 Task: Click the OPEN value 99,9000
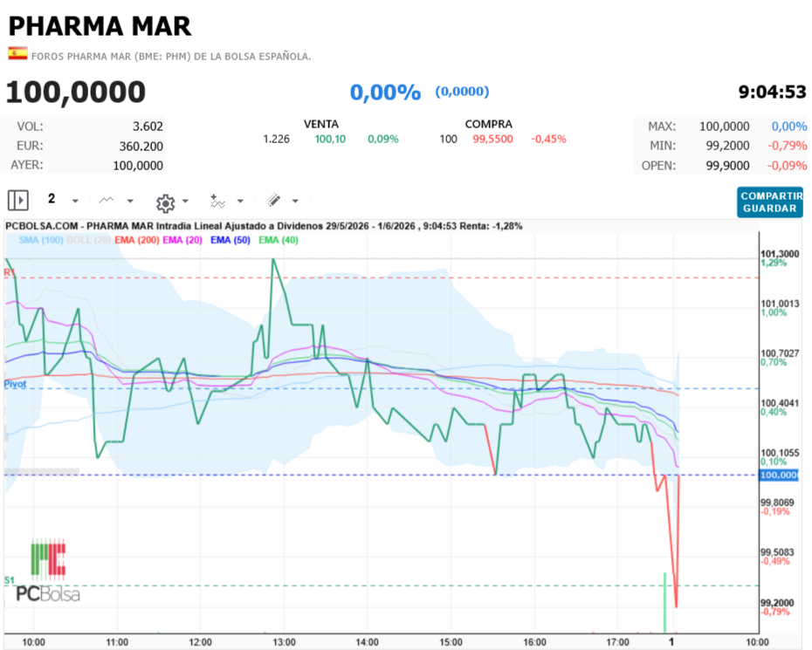tap(727, 166)
